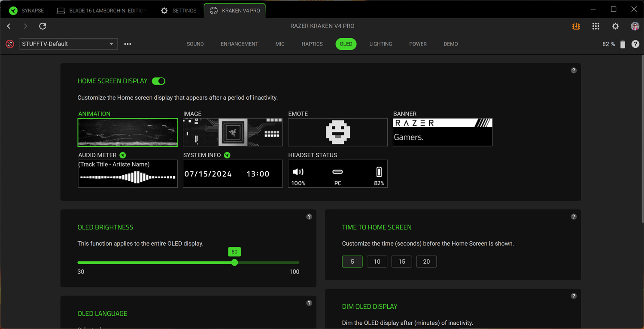
Task: Click the red profile indicator icon
Action: click(x=10, y=44)
